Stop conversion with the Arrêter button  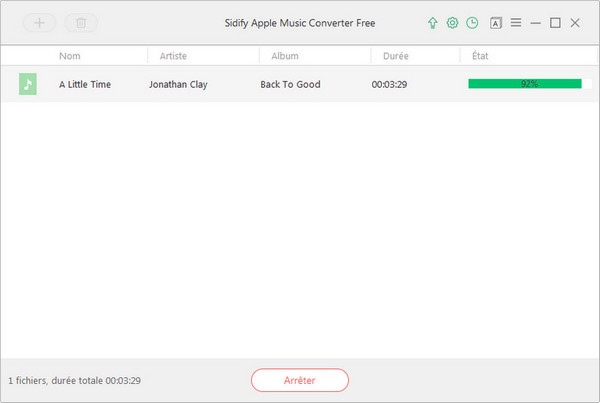click(x=299, y=380)
